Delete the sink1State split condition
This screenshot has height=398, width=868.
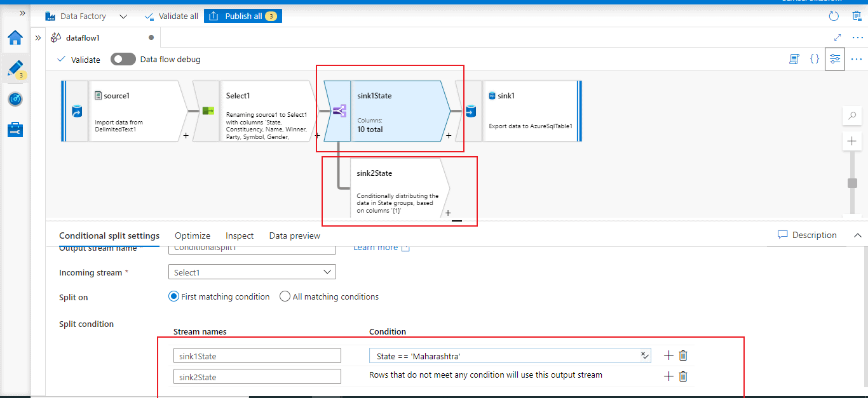(x=683, y=355)
